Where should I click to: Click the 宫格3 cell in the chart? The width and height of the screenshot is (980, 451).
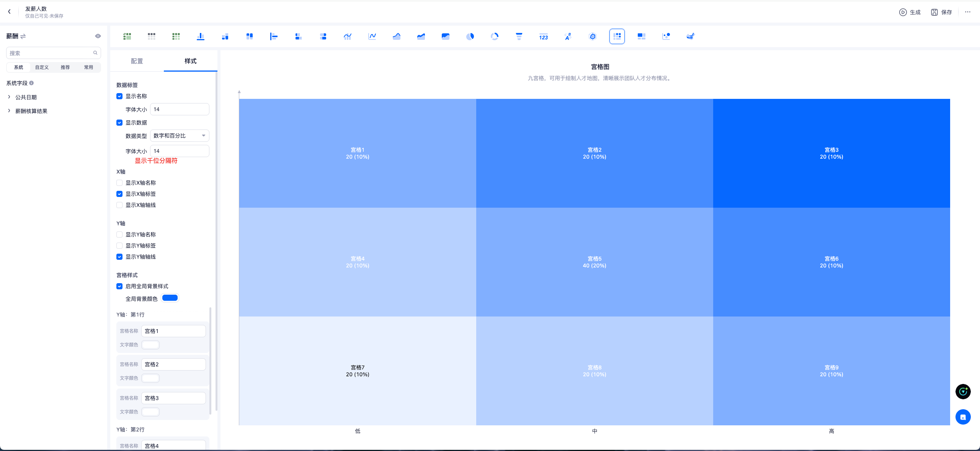click(831, 153)
